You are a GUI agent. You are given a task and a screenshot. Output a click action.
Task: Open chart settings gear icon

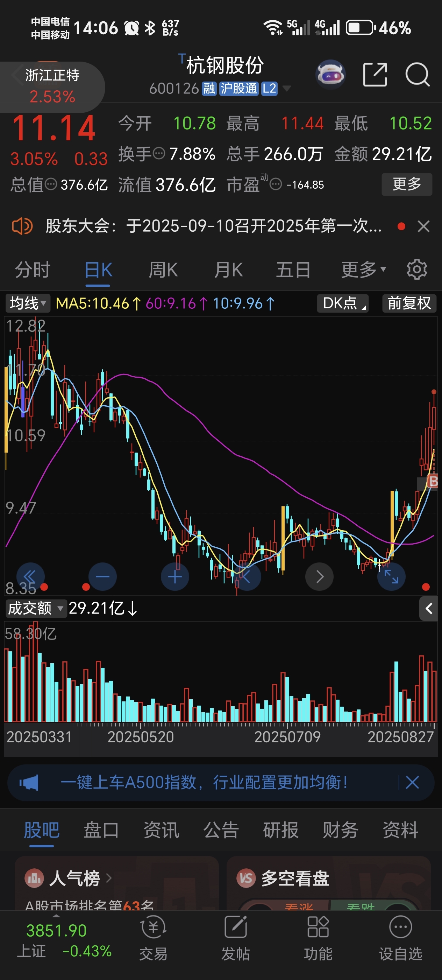point(417,270)
